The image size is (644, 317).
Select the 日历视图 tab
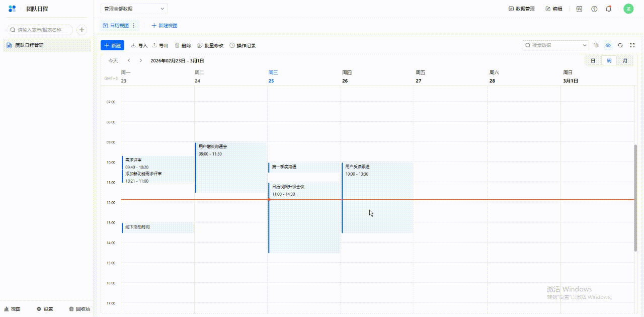[116, 26]
